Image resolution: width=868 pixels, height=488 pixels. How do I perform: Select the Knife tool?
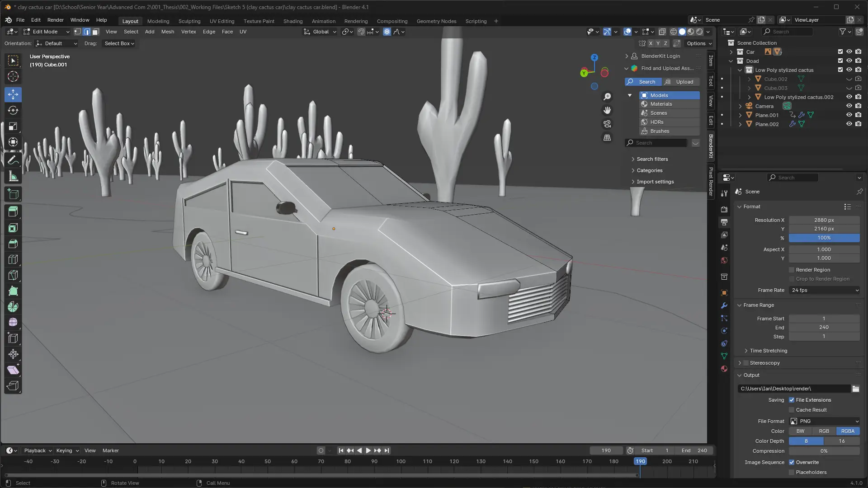point(13,276)
